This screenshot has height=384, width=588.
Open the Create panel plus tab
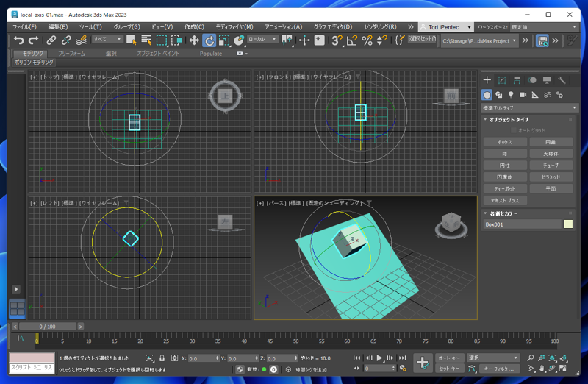(x=487, y=80)
